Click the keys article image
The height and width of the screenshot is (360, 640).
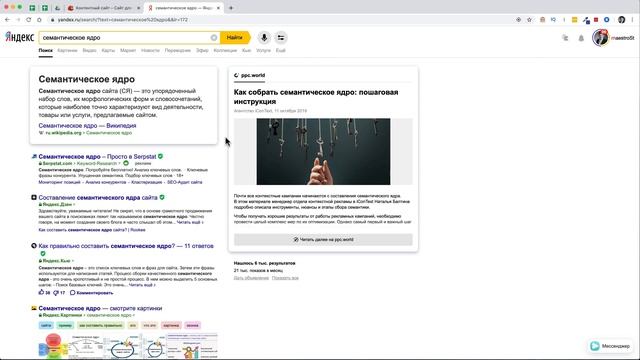323,151
